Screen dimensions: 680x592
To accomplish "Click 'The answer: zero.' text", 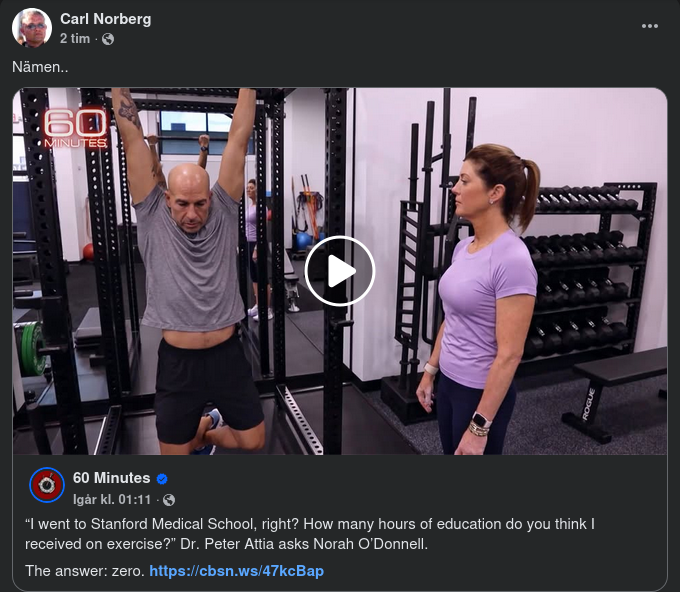I will [85, 571].
